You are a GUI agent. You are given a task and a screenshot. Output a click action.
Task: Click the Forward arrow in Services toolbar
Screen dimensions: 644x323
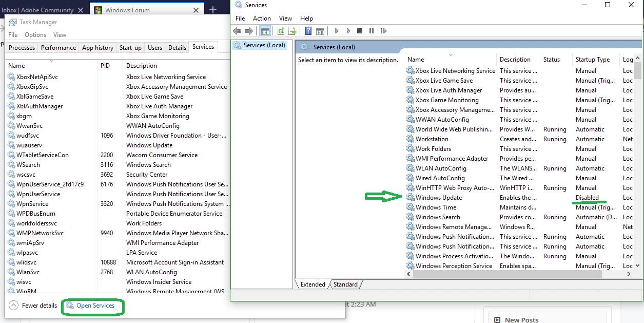249,31
